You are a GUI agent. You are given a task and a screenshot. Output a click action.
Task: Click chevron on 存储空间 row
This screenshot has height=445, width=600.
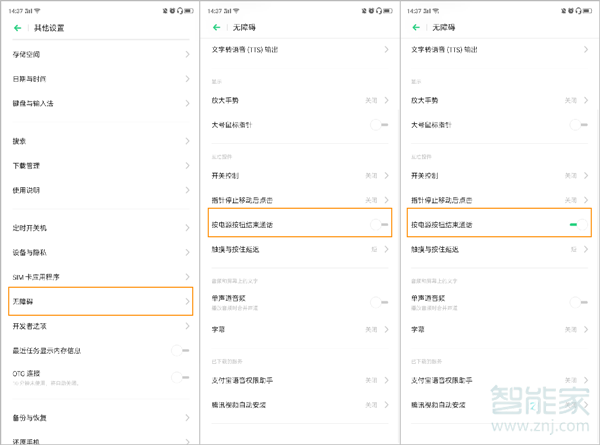tap(187, 52)
